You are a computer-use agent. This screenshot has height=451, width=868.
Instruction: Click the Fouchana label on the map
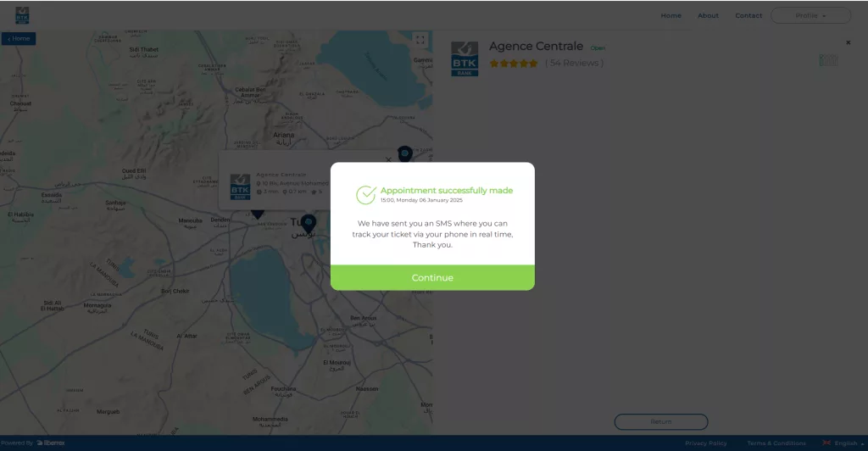click(283, 392)
